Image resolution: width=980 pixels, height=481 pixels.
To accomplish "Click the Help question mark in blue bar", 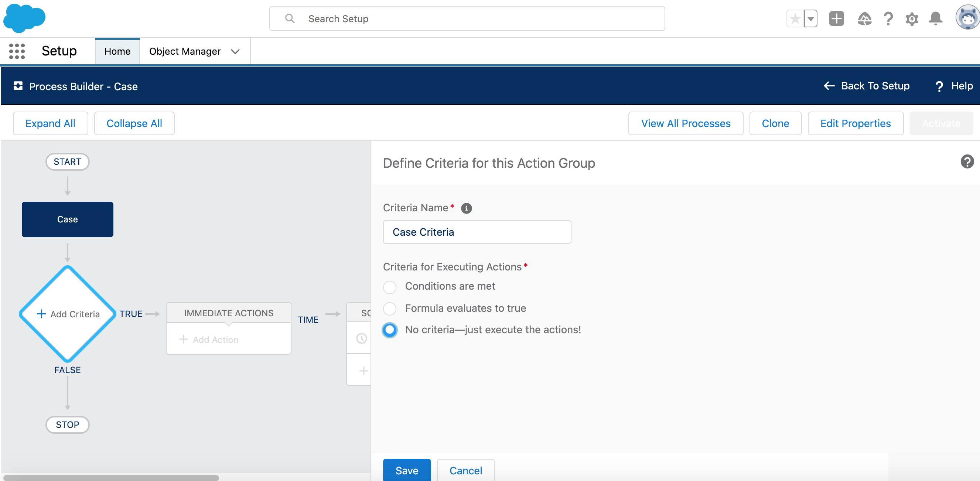I will point(939,86).
